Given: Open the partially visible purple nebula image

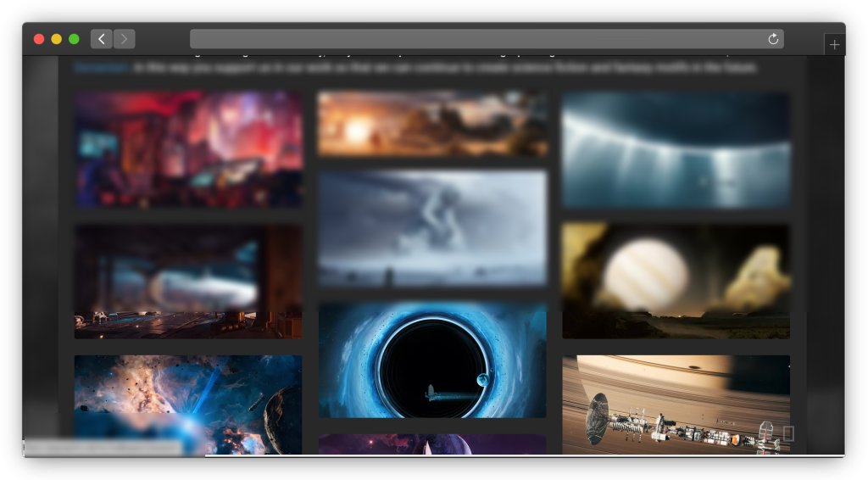Looking at the screenshot, I should coord(432,444).
